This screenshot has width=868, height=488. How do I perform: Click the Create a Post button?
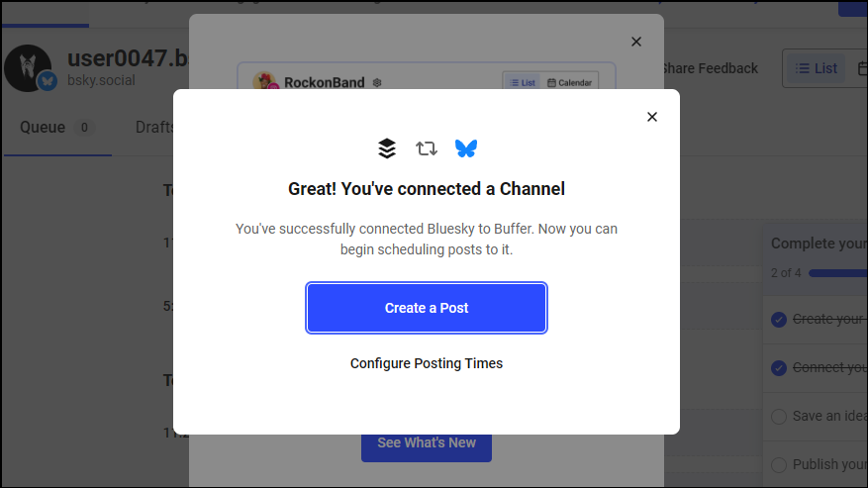[427, 308]
